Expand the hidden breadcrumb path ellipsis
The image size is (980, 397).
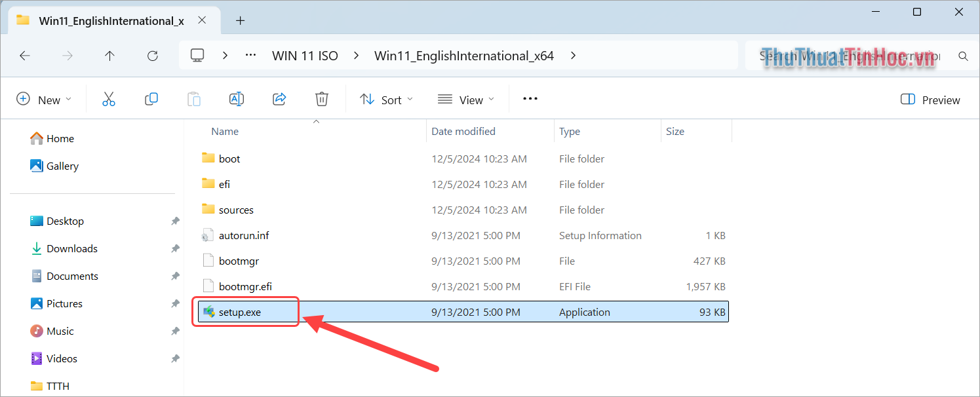point(250,56)
